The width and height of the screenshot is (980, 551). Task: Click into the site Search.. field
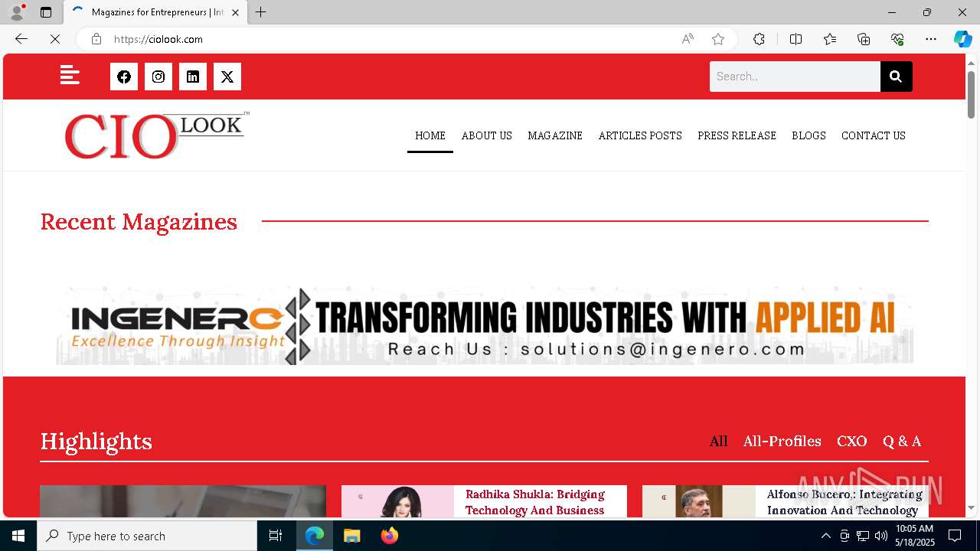795,77
